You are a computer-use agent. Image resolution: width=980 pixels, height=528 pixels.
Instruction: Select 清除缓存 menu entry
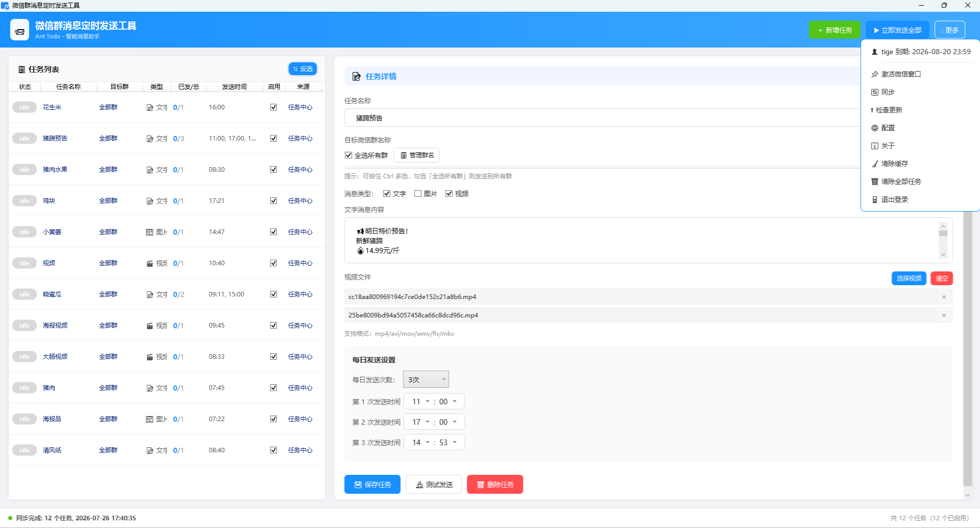(x=920, y=164)
